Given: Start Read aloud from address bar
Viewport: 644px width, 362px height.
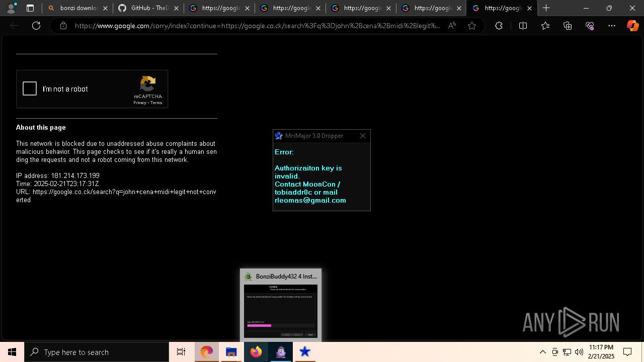Looking at the screenshot, I should pyautogui.click(x=452, y=26).
